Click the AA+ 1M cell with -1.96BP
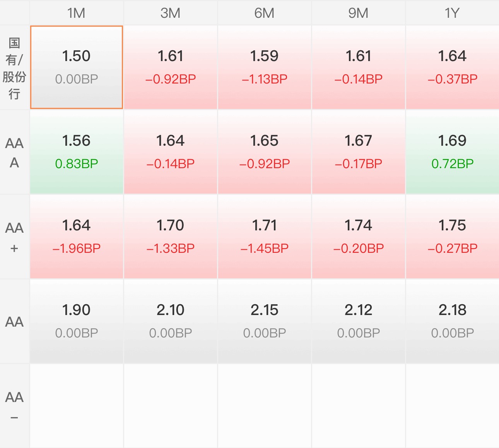499x448 pixels. point(77,237)
